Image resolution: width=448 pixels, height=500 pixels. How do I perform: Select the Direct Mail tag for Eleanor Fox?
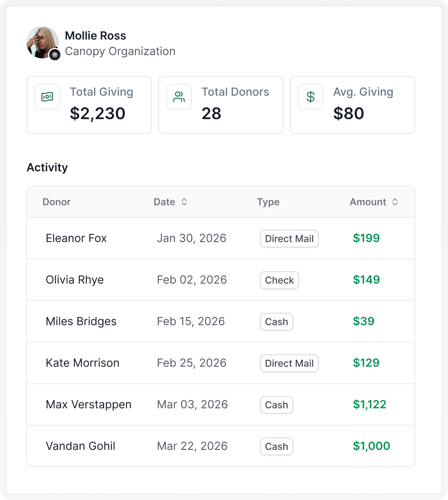289,239
